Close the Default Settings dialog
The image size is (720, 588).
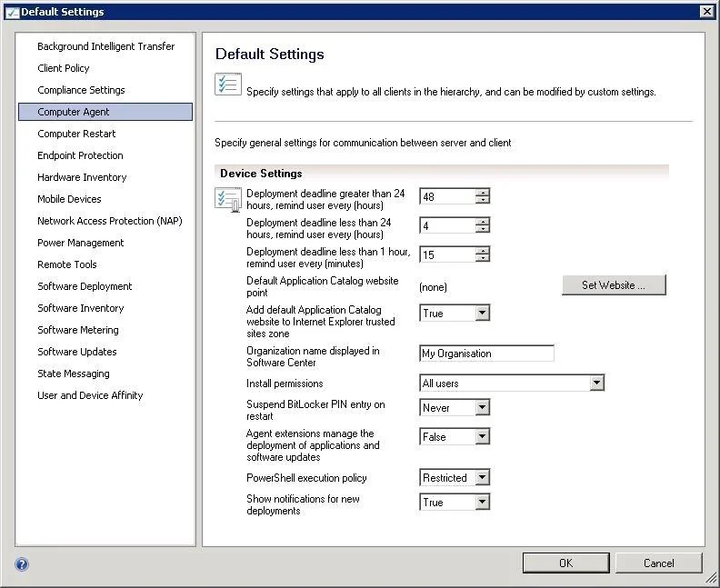pyautogui.click(x=707, y=12)
